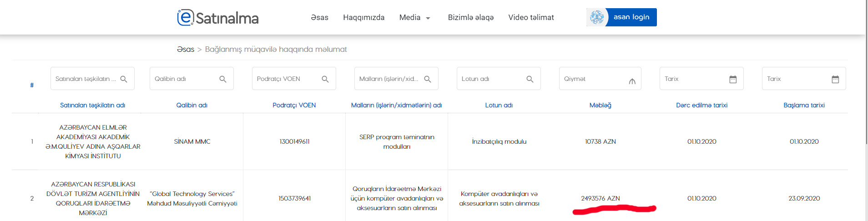Open Video təlimat link
The width and height of the screenshot is (868, 221).
click(x=531, y=18)
